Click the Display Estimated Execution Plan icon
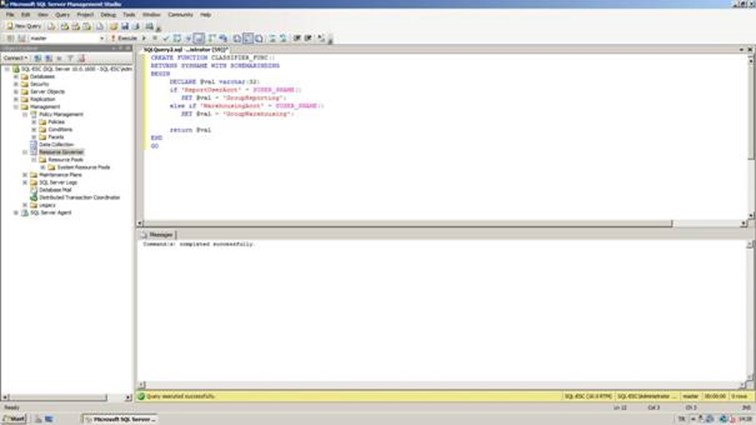The image size is (756, 425). 177,38
